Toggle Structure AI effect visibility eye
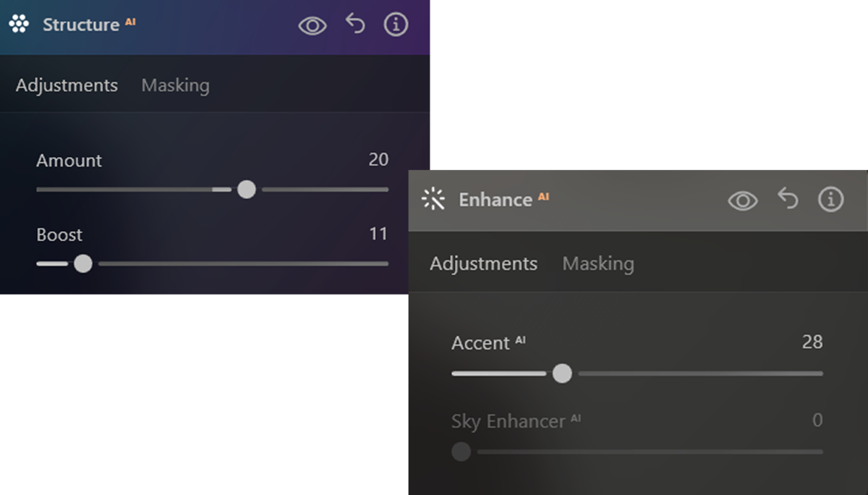 coord(312,26)
